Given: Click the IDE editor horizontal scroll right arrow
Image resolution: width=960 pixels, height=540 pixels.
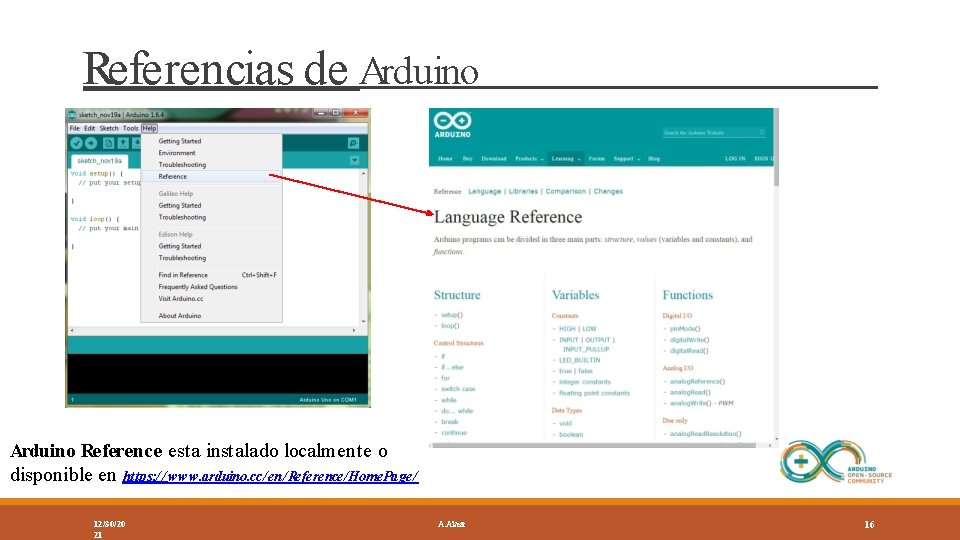Looking at the screenshot, I should click(354, 330).
